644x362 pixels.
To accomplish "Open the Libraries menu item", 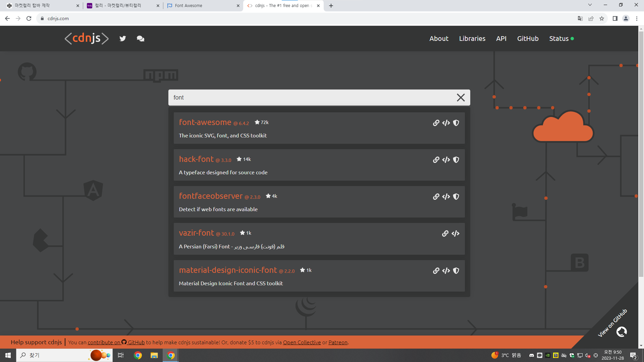I will coord(472,39).
